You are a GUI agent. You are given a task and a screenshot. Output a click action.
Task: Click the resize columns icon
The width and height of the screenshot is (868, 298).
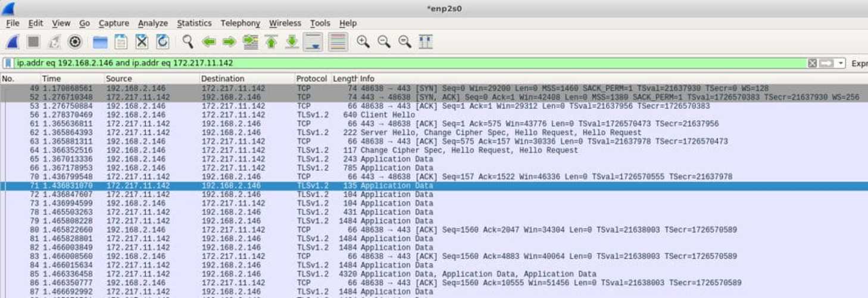pos(425,42)
